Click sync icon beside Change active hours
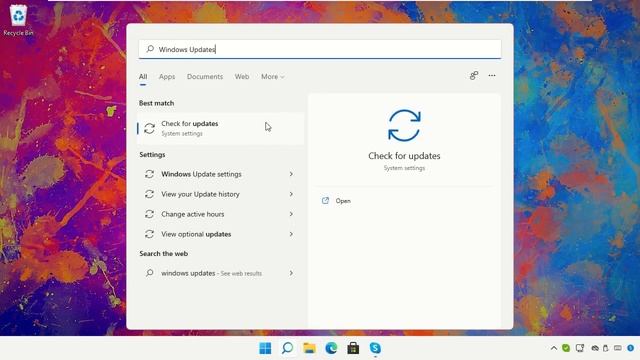640x360 pixels. [149, 214]
